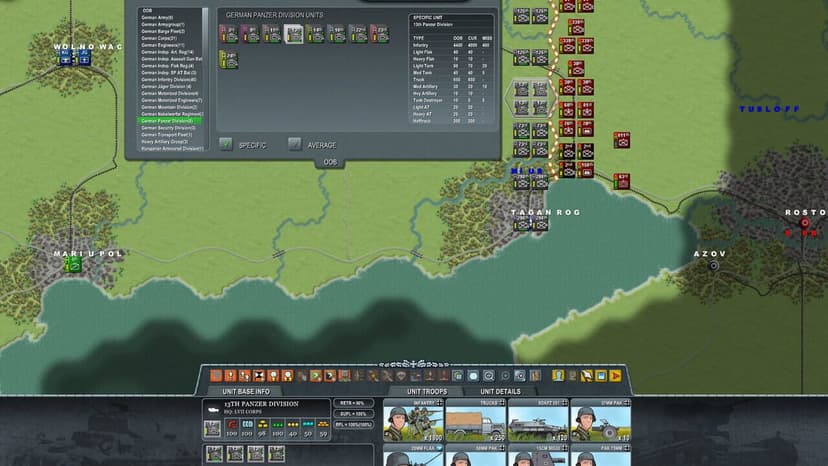Click the yellow officer portrait toolbar icon
The image size is (828, 466).
pyautogui.click(x=558, y=376)
